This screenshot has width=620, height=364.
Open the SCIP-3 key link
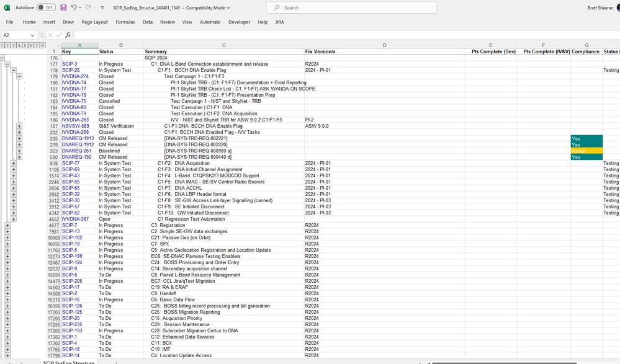click(x=70, y=64)
